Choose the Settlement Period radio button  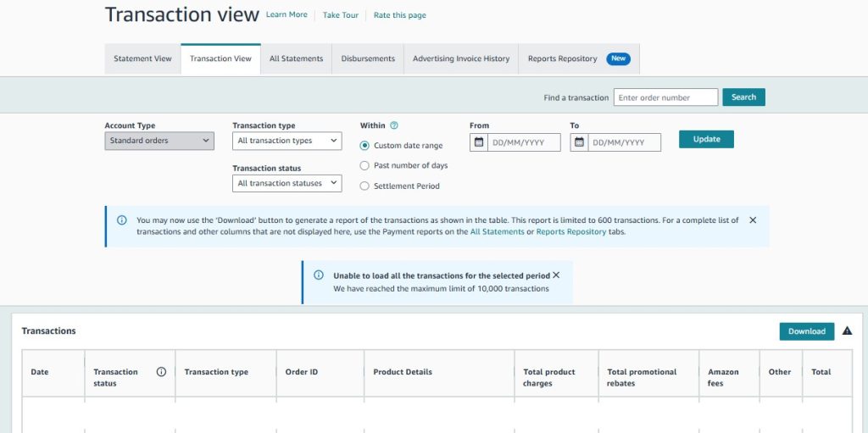[365, 186]
